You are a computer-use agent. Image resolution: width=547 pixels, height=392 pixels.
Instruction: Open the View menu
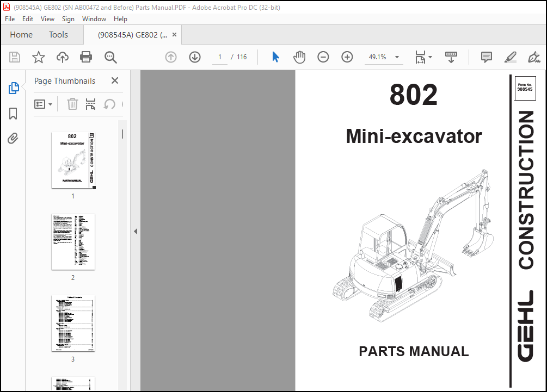pyautogui.click(x=47, y=19)
